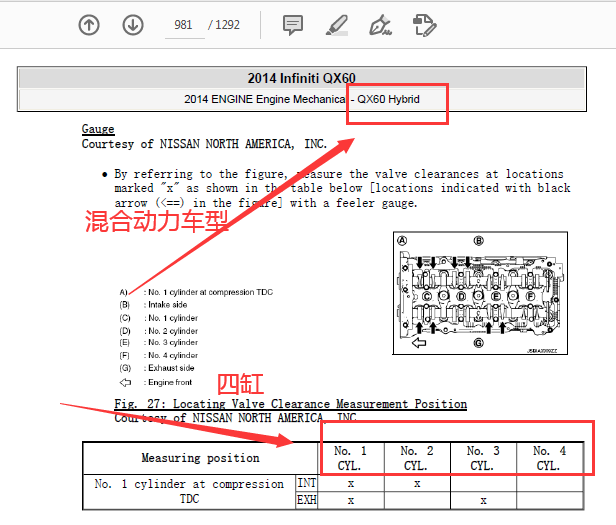Viewport: 616px width, 525px height.
Task: Click the EXH 'x' cell under No. 1 CYL.
Action: 351,501
